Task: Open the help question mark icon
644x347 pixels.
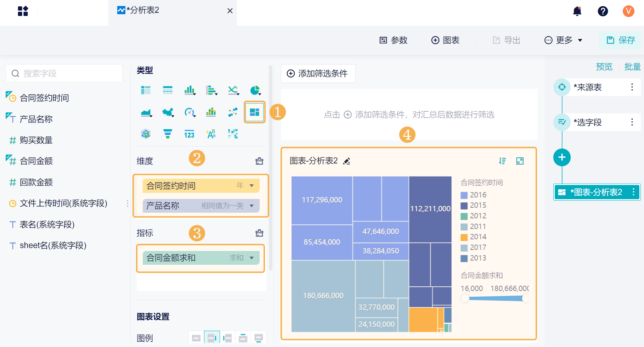Action: click(x=603, y=11)
